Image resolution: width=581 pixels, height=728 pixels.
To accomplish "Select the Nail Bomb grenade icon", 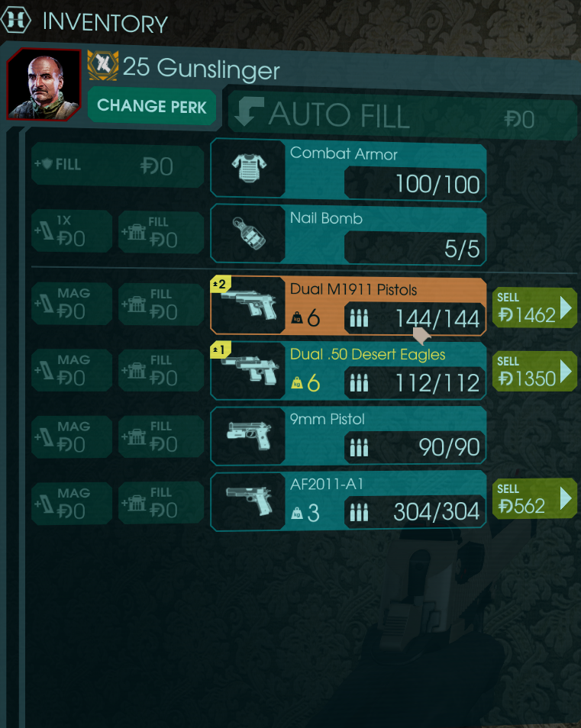I will [x=248, y=234].
